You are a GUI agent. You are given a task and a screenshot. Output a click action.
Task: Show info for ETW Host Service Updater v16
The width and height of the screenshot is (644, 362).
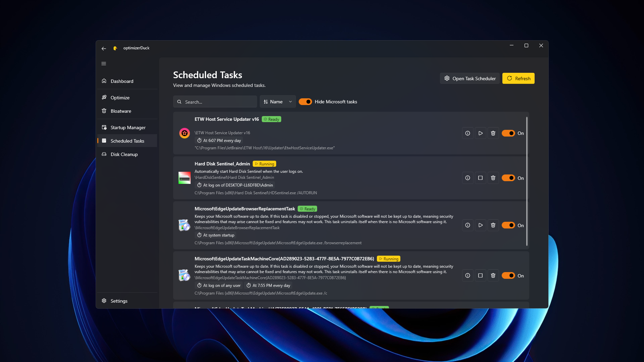click(x=467, y=133)
